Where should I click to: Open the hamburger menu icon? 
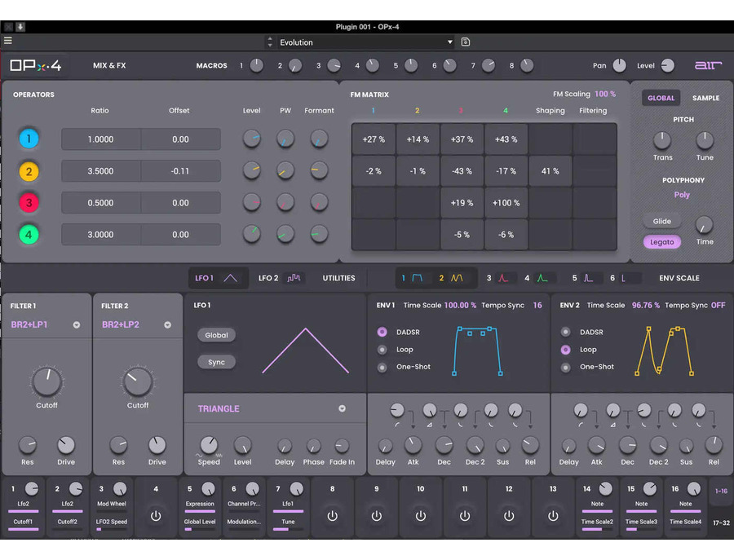[8, 41]
